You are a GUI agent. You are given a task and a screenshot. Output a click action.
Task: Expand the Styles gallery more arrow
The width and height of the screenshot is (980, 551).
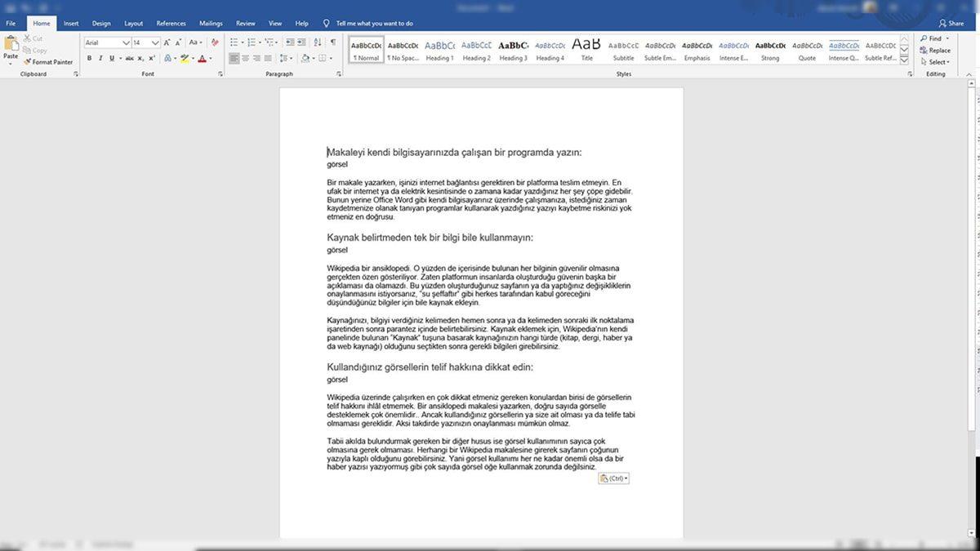point(904,59)
